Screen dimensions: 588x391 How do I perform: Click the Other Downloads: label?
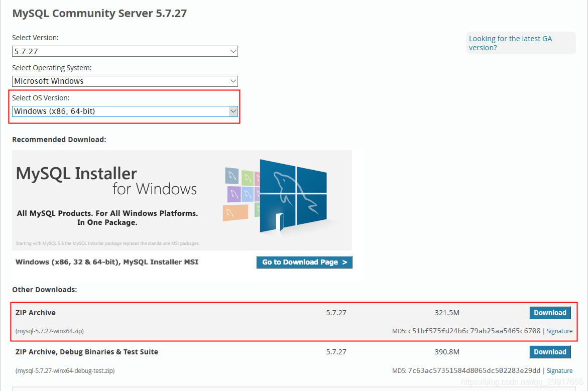tap(45, 290)
